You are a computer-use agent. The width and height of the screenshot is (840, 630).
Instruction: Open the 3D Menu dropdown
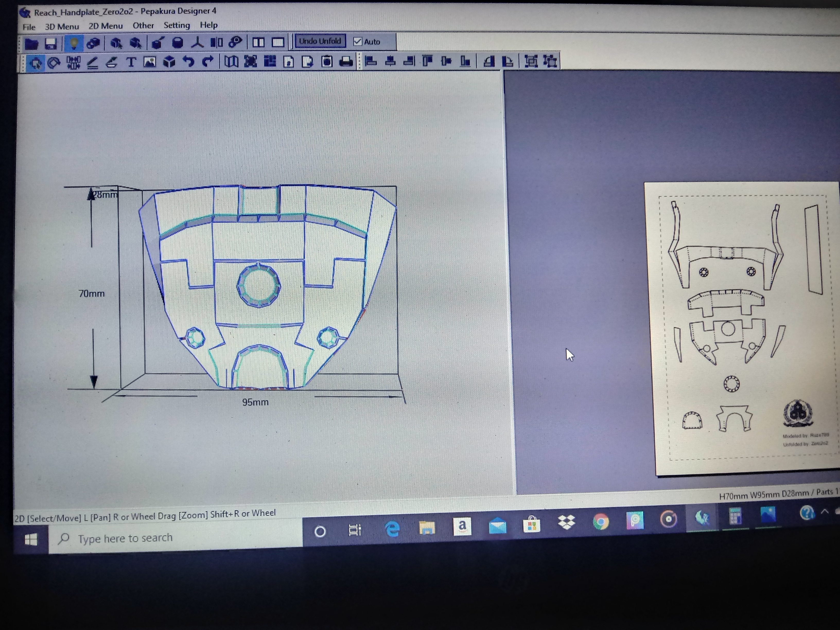point(62,27)
